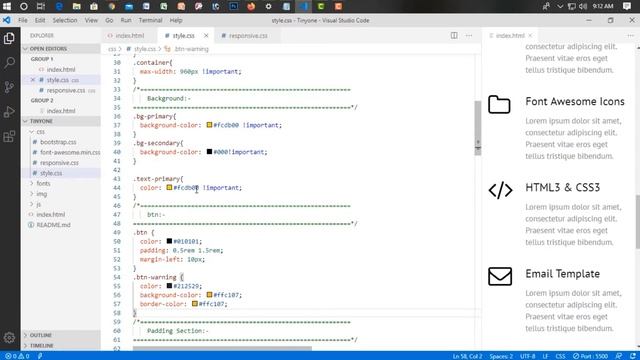Click LF end of line setting
This screenshot has width=640, height=360.
point(545,356)
